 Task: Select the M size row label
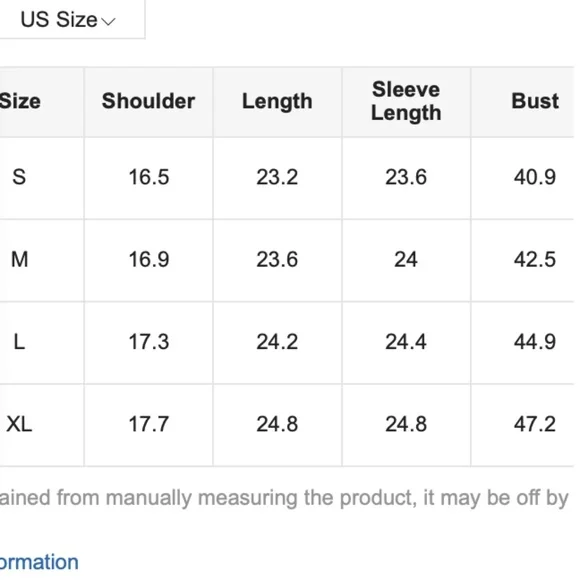pyautogui.click(x=20, y=259)
